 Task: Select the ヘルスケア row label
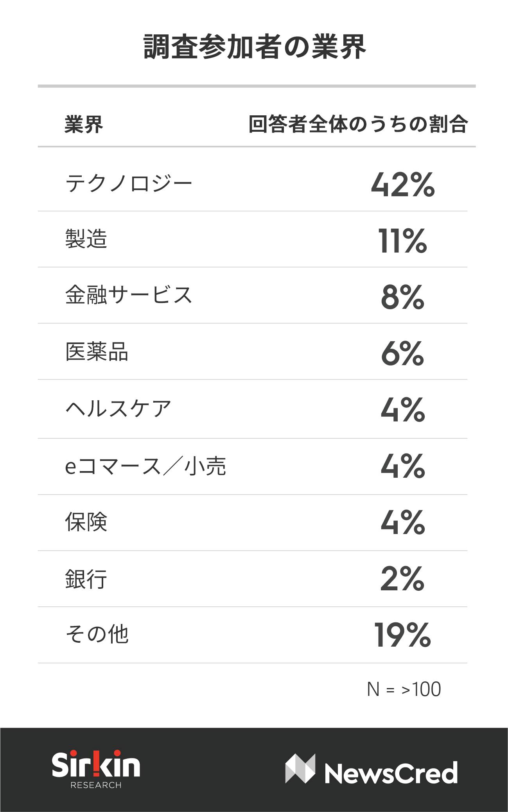[x=118, y=409]
